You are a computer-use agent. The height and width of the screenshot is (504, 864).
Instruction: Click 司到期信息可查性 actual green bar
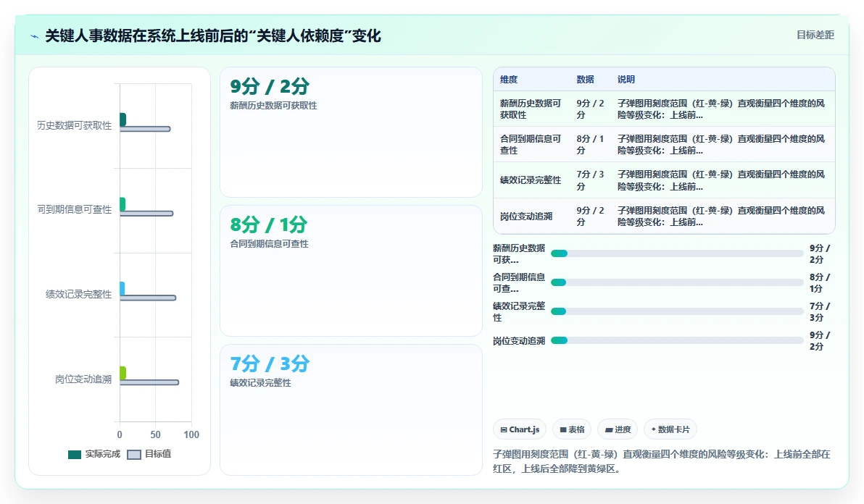click(x=122, y=203)
